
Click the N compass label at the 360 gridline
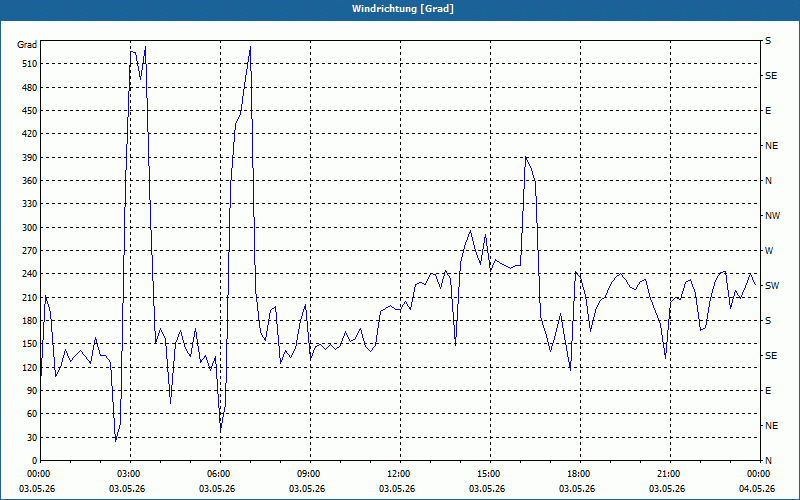pyautogui.click(x=768, y=181)
